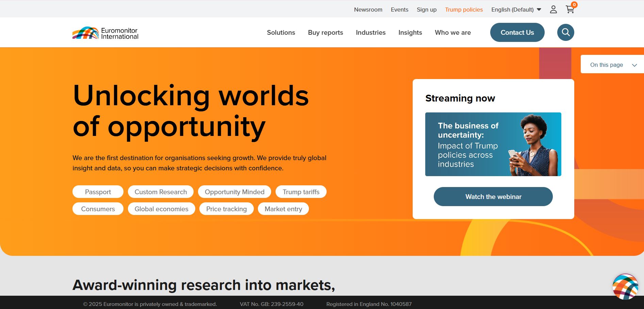The width and height of the screenshot is (644, 309).
Task: Expand the English (Default) language dropdown
Action: coord(516,10)
